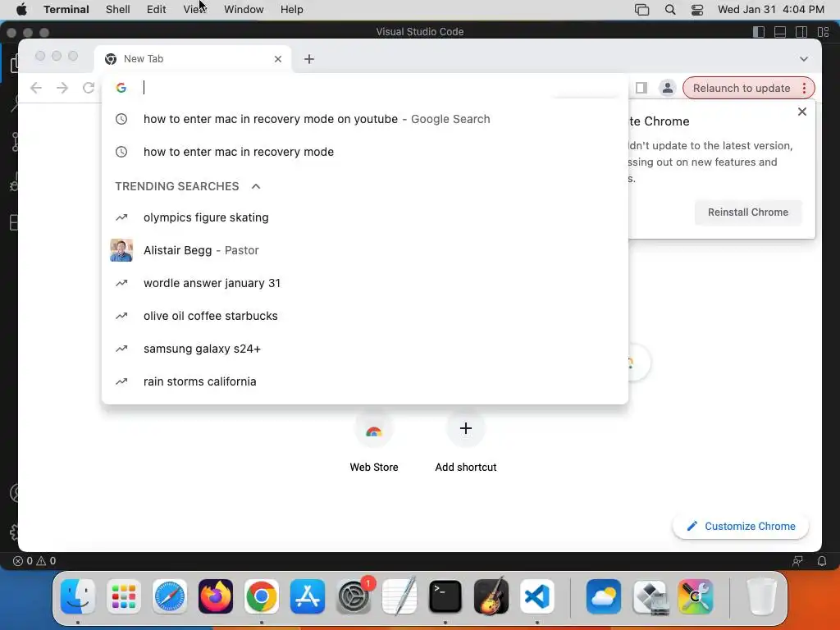
Task: Select 'olympics figure skating' trending search
Action: tap(365, 217)
